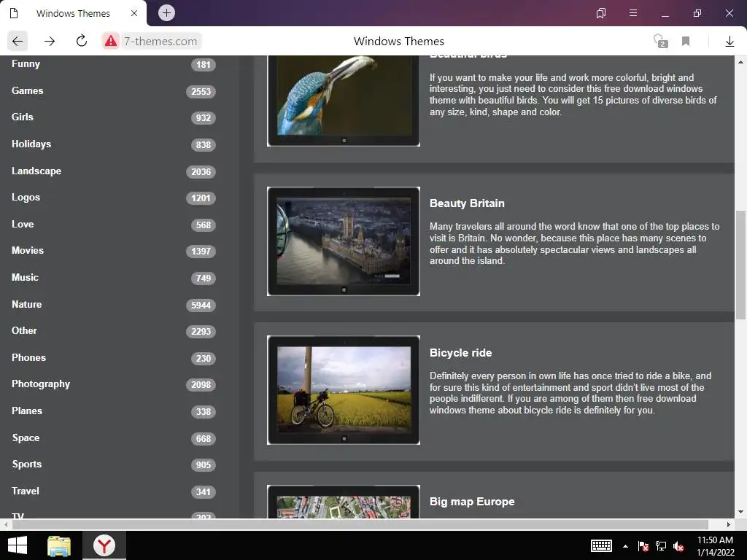Click the 2036 badge beside Landscape

(201, 171)
